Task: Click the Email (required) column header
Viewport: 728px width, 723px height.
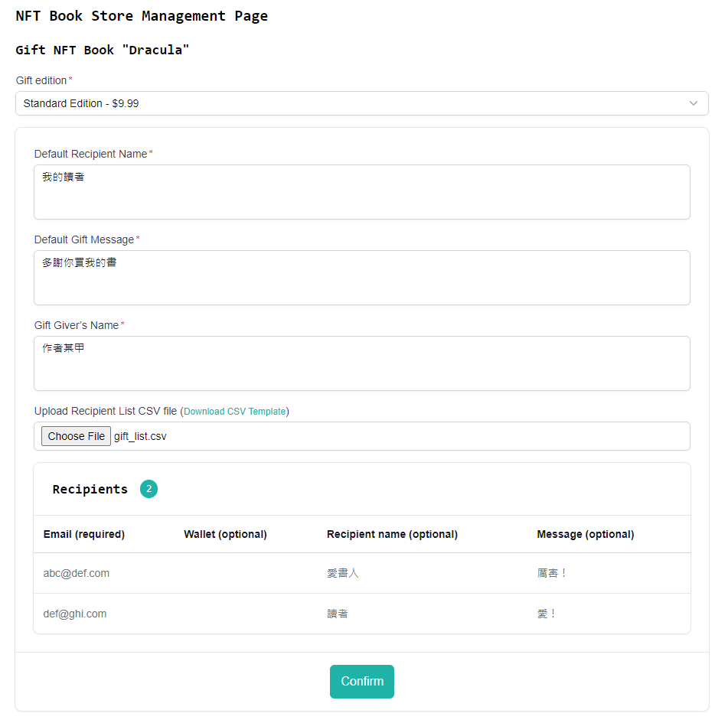Action: click(84, 534)
